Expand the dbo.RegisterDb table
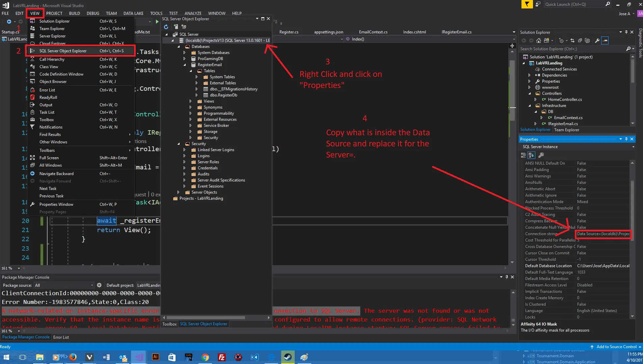 196,95
